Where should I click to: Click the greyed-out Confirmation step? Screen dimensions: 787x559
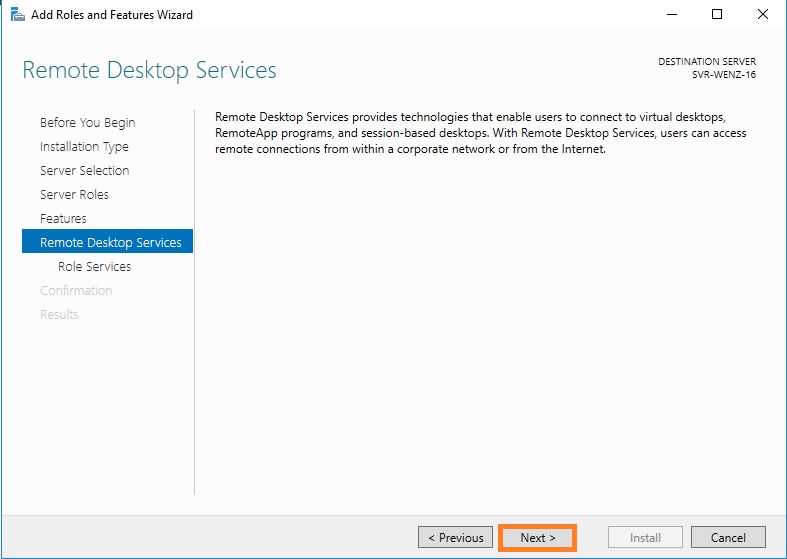(76, 291)
